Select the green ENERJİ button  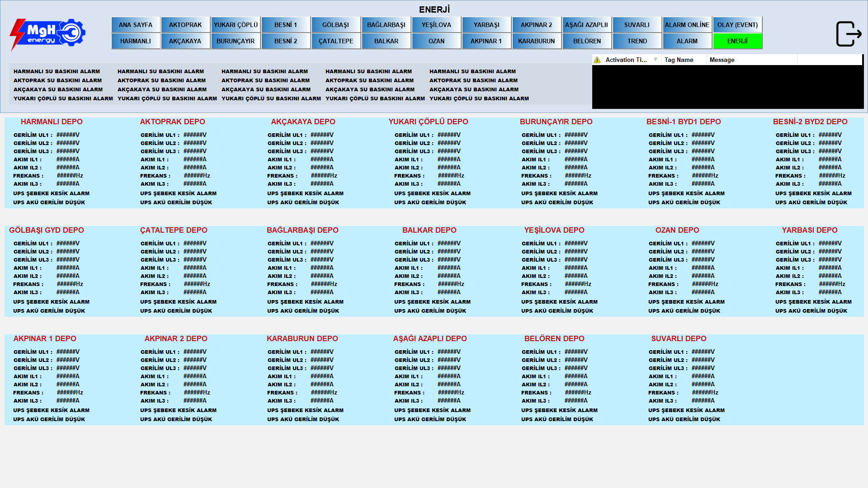tap(737, 41)
